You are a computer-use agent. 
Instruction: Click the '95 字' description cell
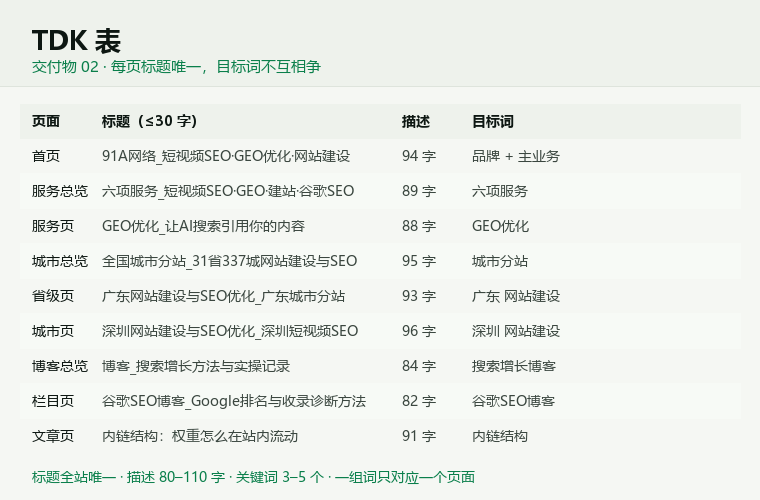point(419,261)
